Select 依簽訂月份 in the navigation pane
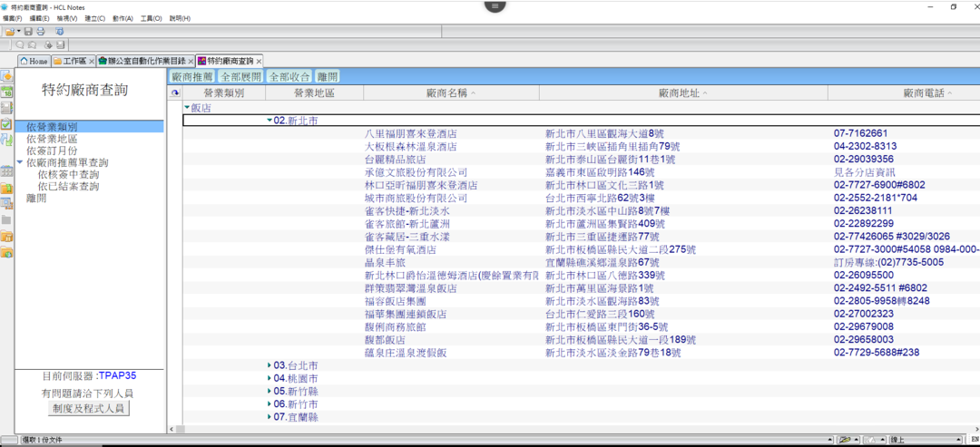 pyautogui.click(x=52, y=151)
